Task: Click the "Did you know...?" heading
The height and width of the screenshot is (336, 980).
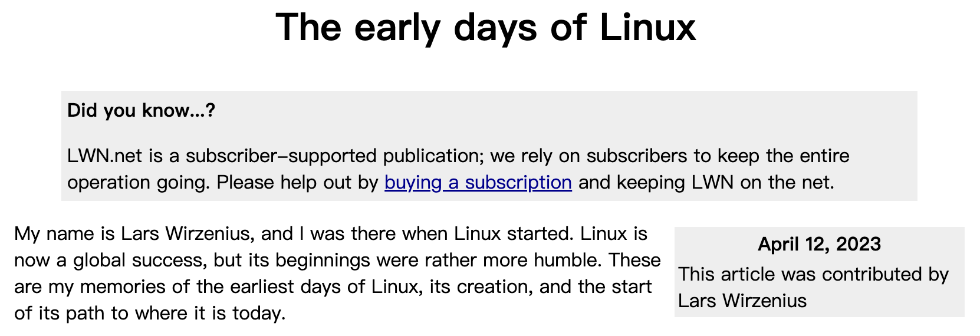Action: 142,110
